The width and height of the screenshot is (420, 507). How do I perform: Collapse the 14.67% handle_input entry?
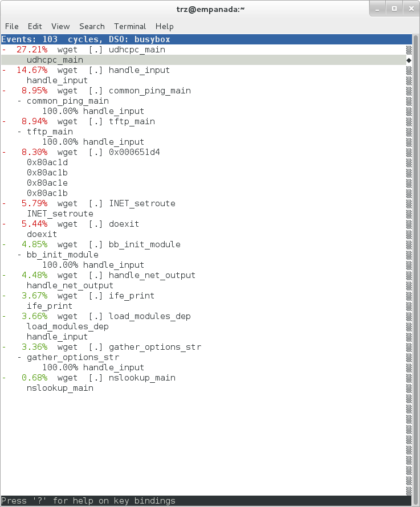click(x=5, y=70)
